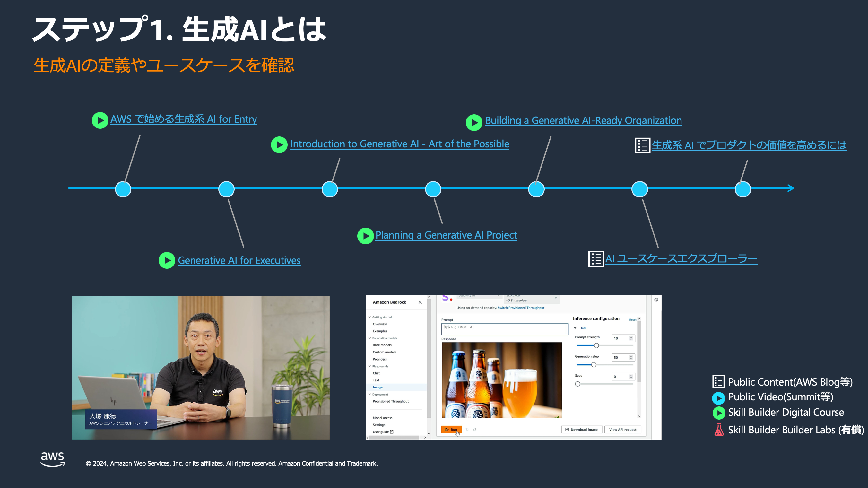Click the play icon next to Planning a Generative AI Project
This screenshot has height=488, width=868.
(x=365, y=236)
